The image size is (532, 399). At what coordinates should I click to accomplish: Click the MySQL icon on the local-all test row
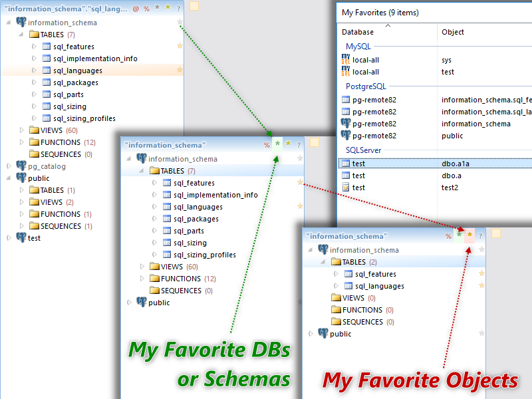point(346,71)
